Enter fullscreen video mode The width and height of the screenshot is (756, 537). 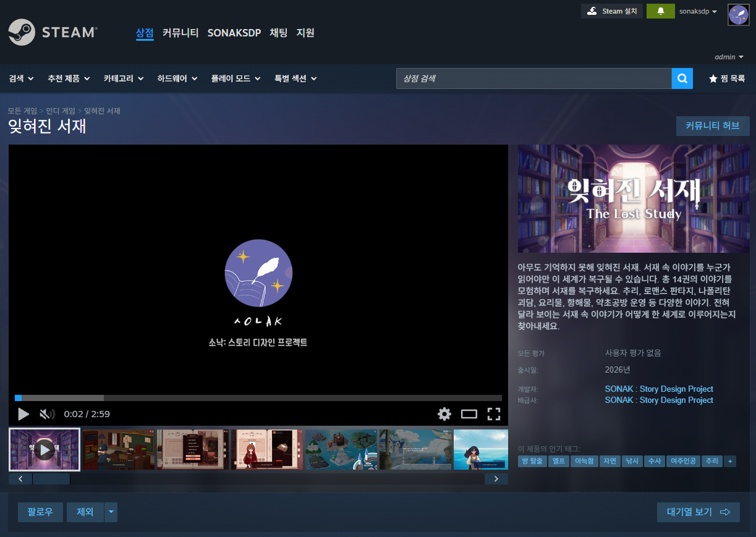point(493,414)
